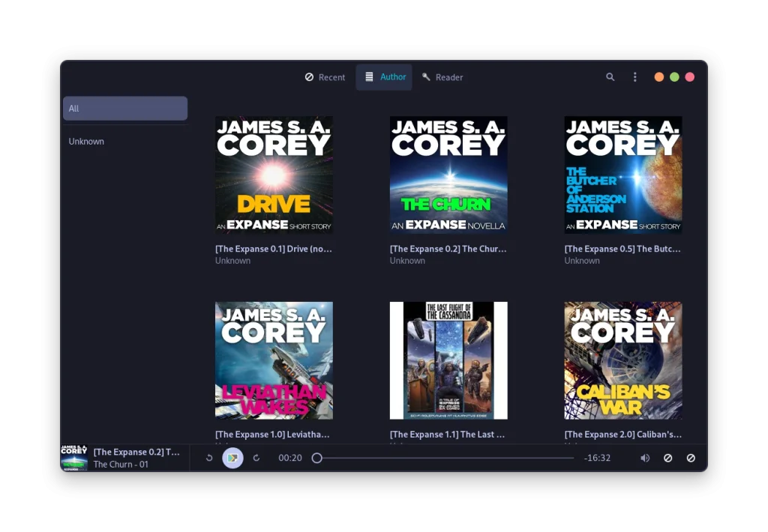Open The Butcher of Anderson Station cover

tap(623, 175)
